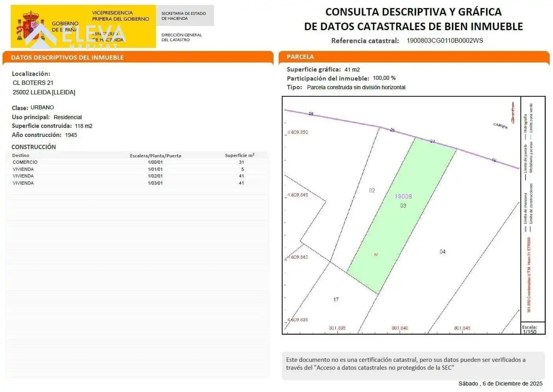
Task: Select the "GOBIERNO DE ESPAÑA" text
Action: coord(65,26)
